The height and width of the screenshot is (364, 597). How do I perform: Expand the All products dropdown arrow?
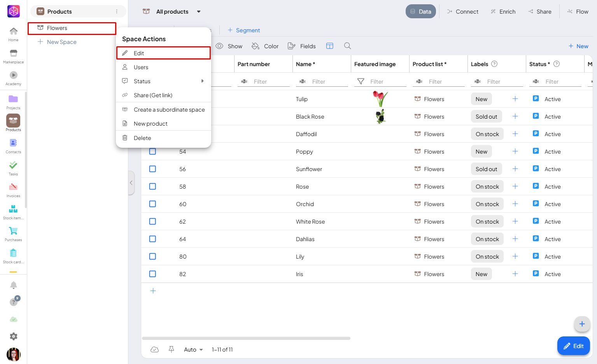[x=199, y=12]
